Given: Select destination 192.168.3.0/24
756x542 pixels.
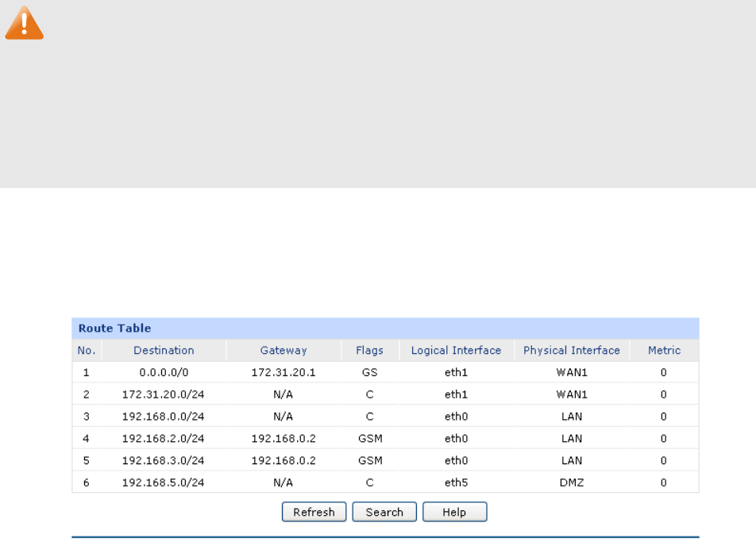Looking at the screenshot, I should 164,460.
